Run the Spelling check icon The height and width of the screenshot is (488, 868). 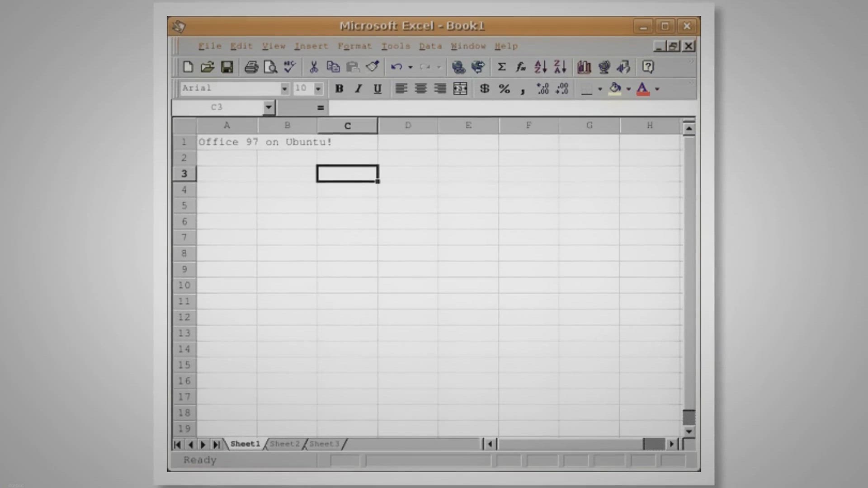(290, 67)
